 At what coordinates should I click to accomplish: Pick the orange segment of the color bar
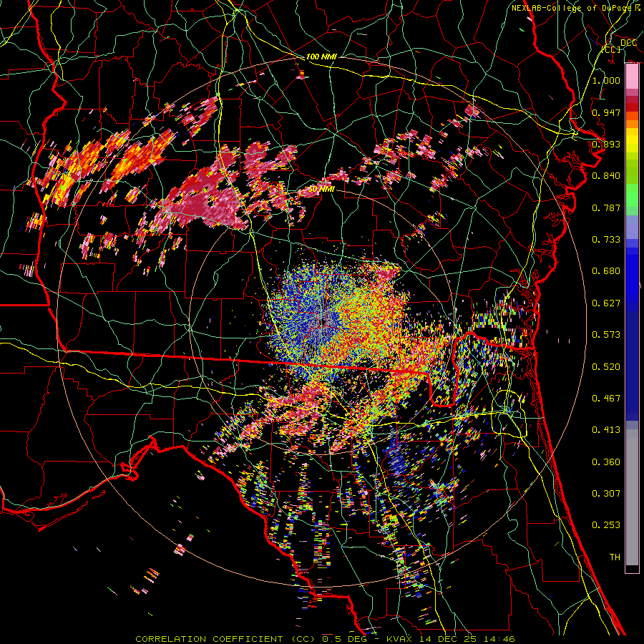[632, 123]
